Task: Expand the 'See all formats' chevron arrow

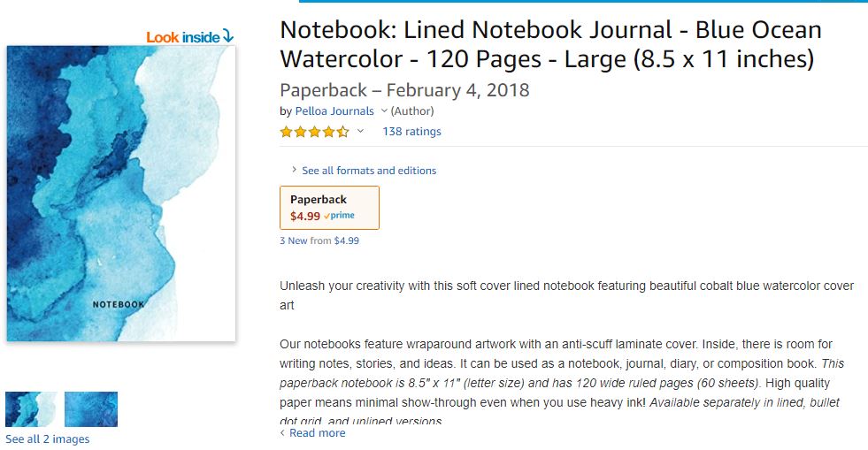Action: click(294, 170)
